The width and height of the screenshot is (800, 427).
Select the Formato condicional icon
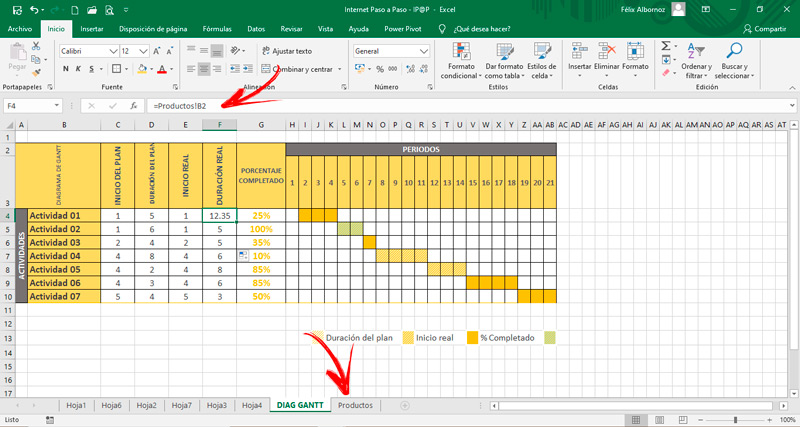coord(461,51)
